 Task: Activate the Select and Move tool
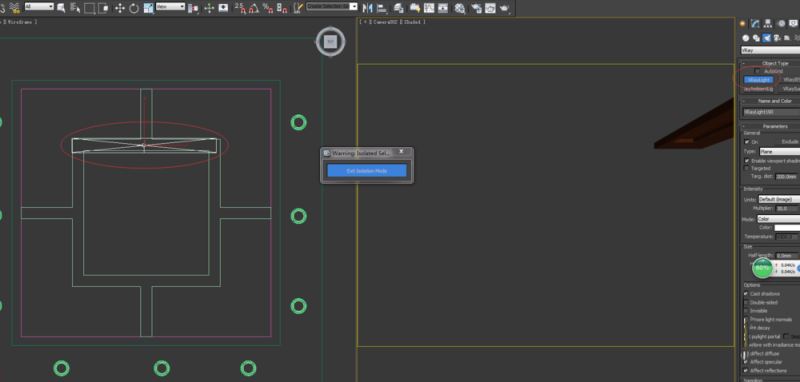[x=120, y=8]
